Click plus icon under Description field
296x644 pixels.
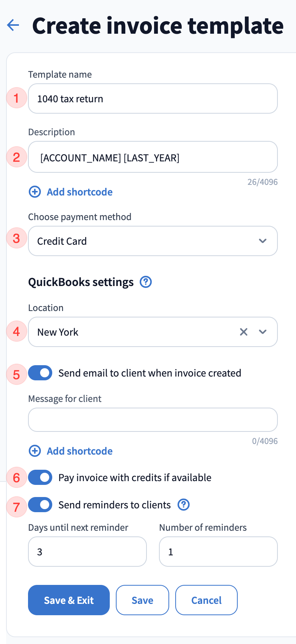(35, 192)
